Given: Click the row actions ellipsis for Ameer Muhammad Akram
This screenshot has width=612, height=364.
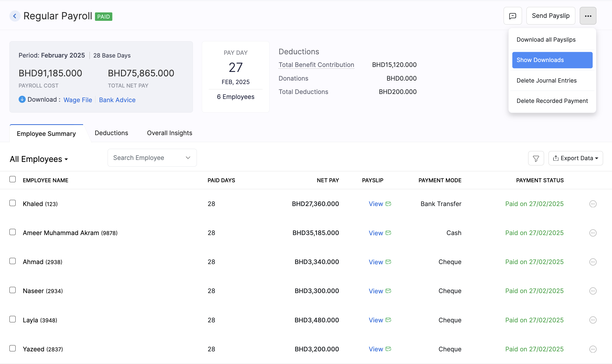Looking at the screenshot, I should click(x=593, y=233).
